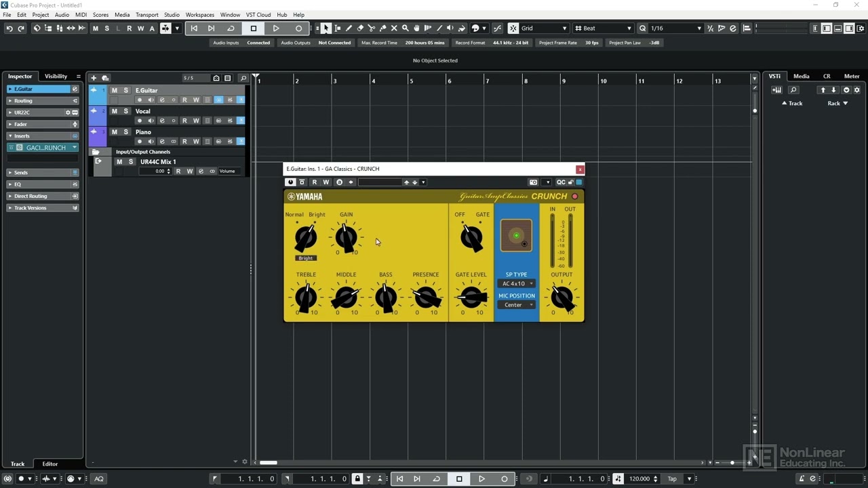The width and height of the screenshot is (868, 488).
Task: Select the Mute X tool
Action: coord(394,28)
